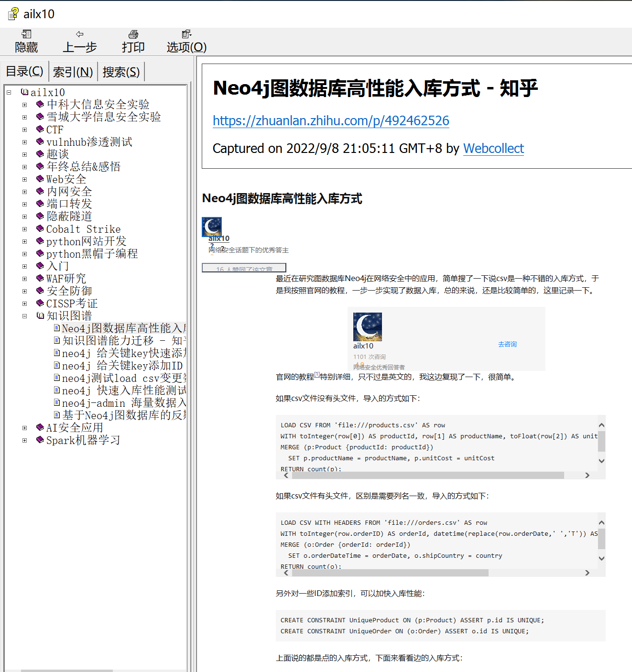
Task: Click the page icon beside 知识图谱能力迁移
Action: [x=57, y=340]
